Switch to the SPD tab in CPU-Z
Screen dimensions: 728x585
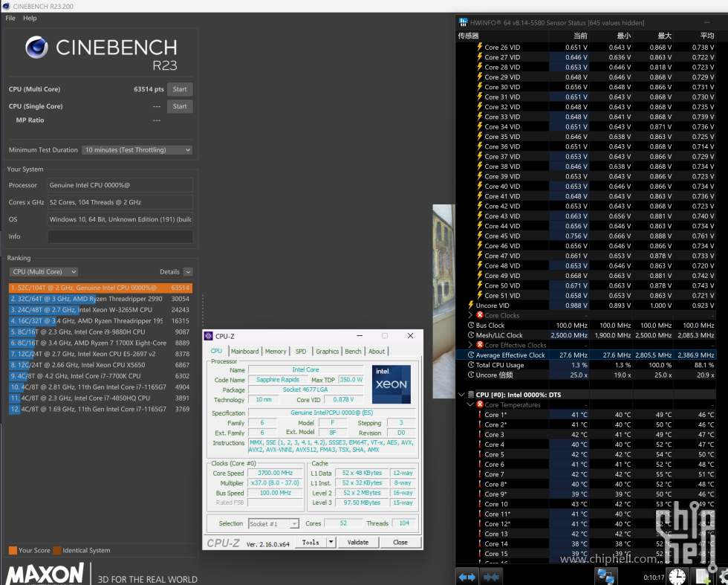click(301, 352)
